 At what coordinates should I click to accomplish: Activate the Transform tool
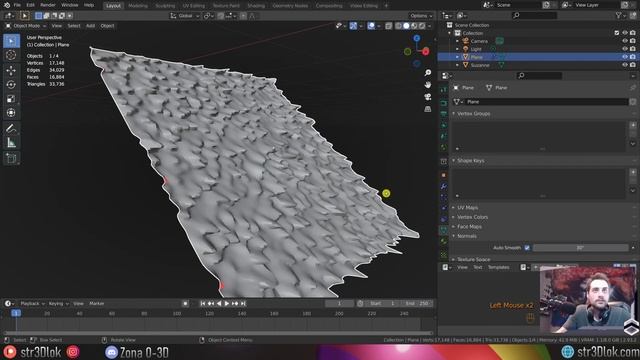point(11,113)
